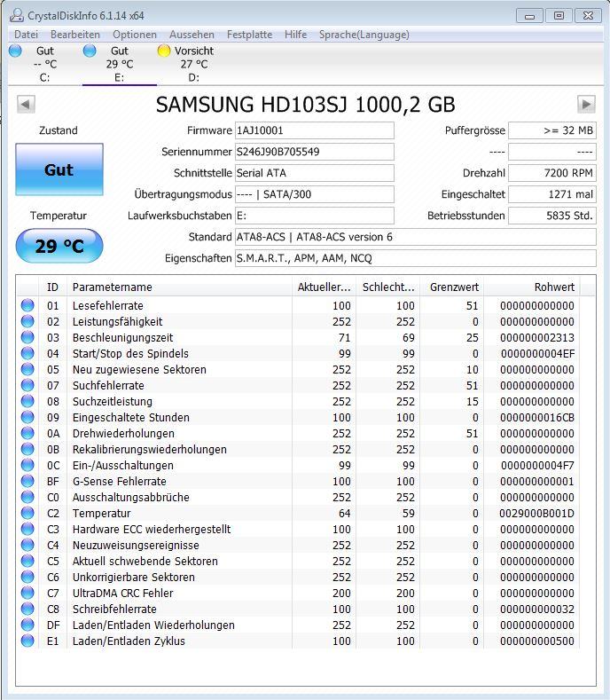Click the Grenzwert column header

(x=451, y=287)
